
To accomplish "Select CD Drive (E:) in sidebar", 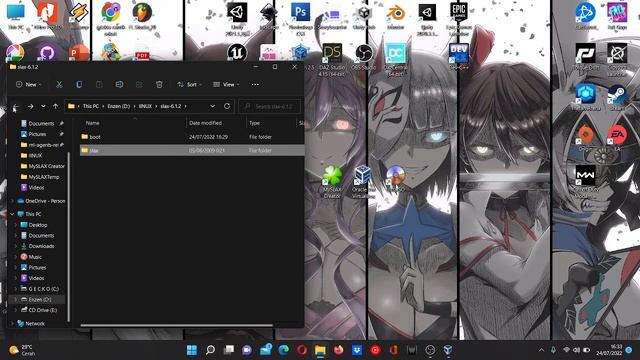I will [39, 310].
